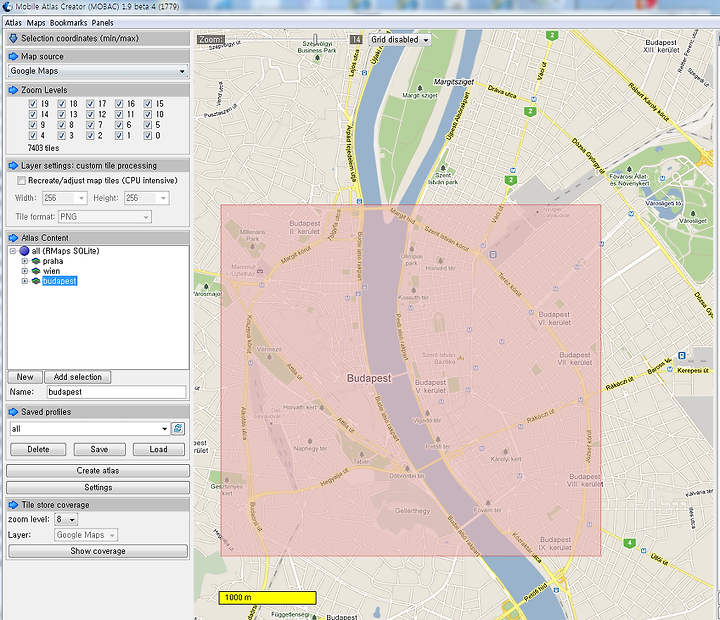Open the Atlas menu
The height and width of the screenshot is (620, 720).
tap(13, 23)
